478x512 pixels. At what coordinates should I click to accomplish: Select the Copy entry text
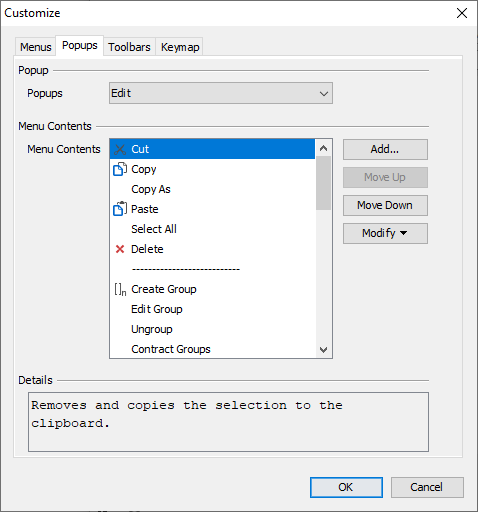[x=144, y=169]
